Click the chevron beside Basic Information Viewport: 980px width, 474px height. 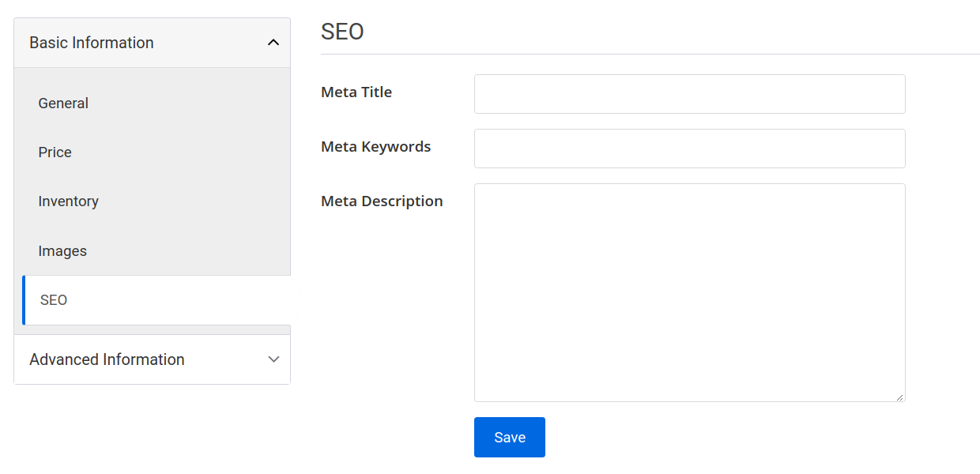click(x=273, y=42)
